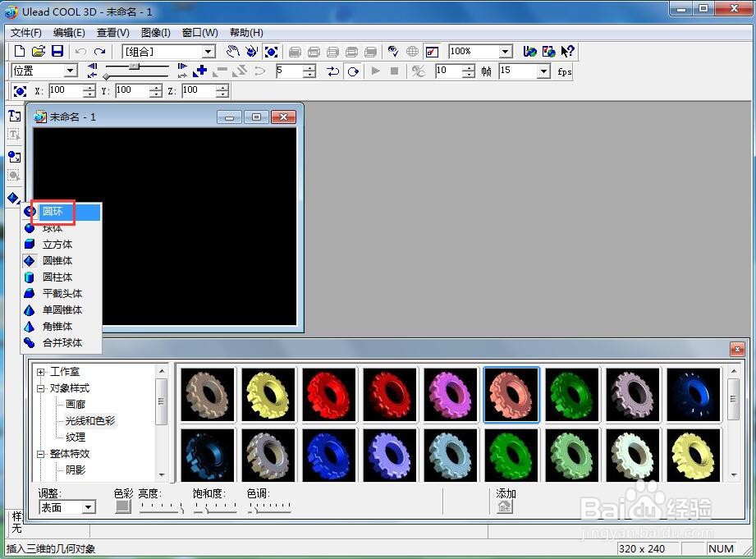The width and height of the screenshot is (756, 559).
Task: Click the Stop animation button
Action: (x=394, y=71)
